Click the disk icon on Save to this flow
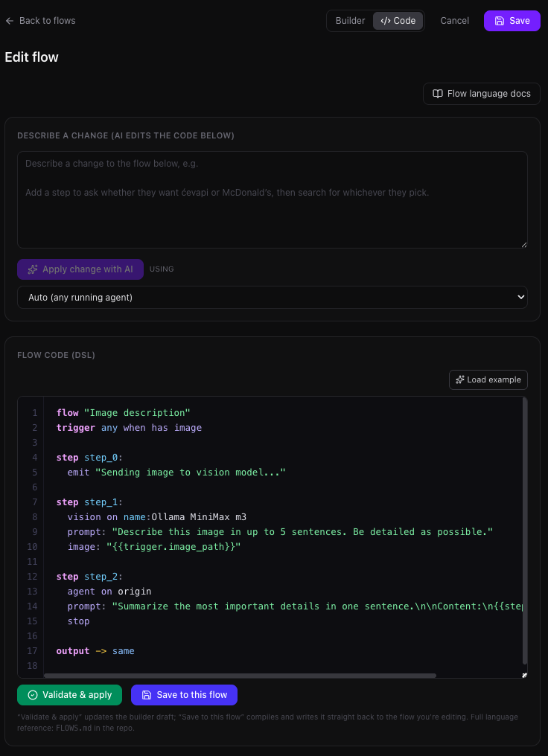The width and height of the screenshot is (548, 756). 147,695
